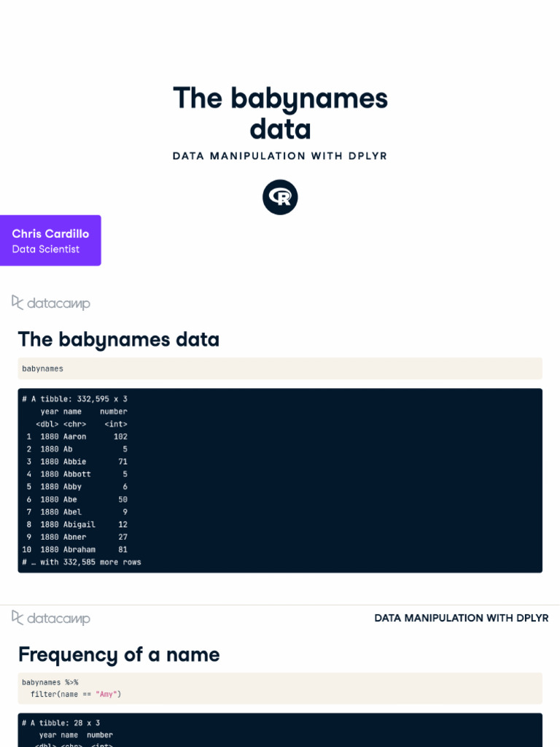Click the second-slide heading 'The babynames data'
Screen dimensions: 560x747
point(118,339)
